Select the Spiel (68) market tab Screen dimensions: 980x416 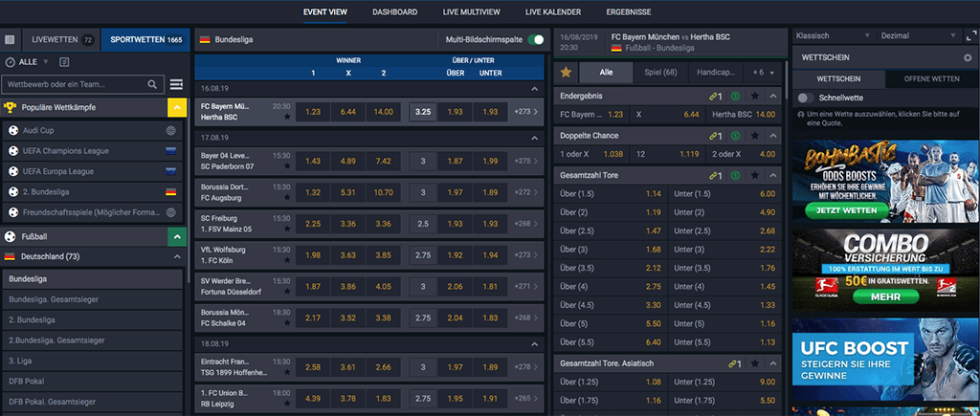pos(660,73)
